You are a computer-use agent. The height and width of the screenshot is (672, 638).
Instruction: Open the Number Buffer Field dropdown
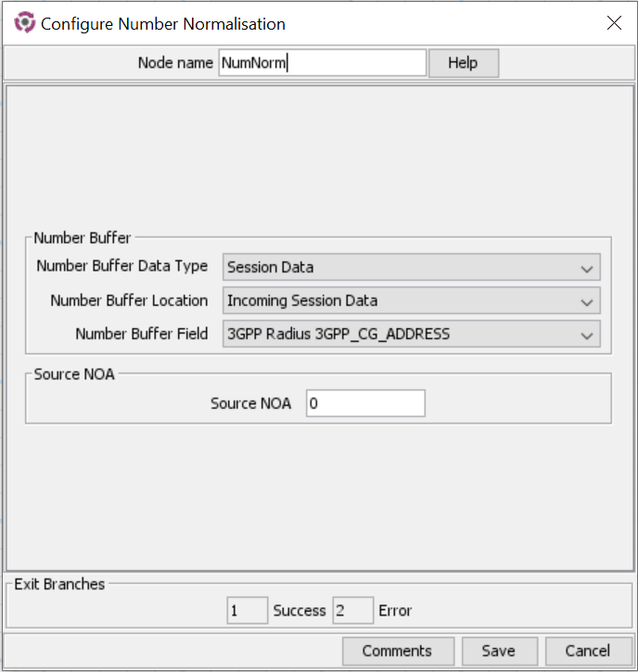[411, 334]
